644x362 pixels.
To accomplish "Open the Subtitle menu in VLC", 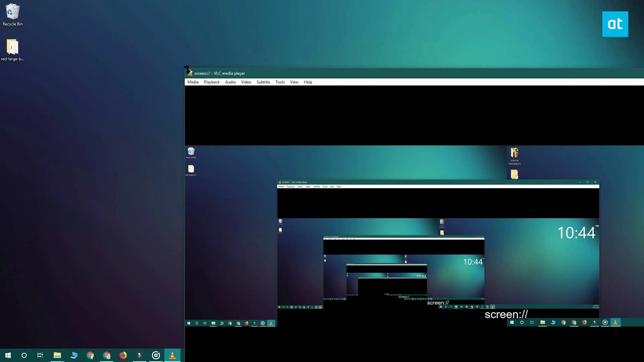I will click(263, 82).
